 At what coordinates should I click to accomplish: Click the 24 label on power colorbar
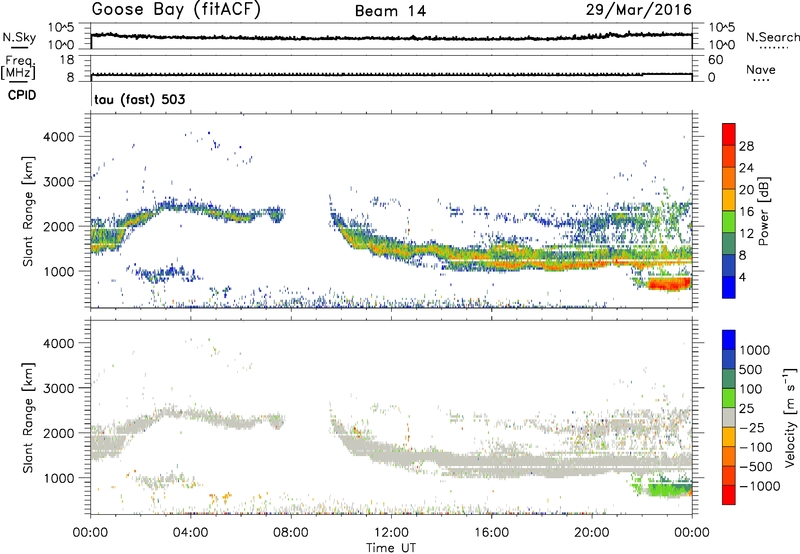click(746, 168)
